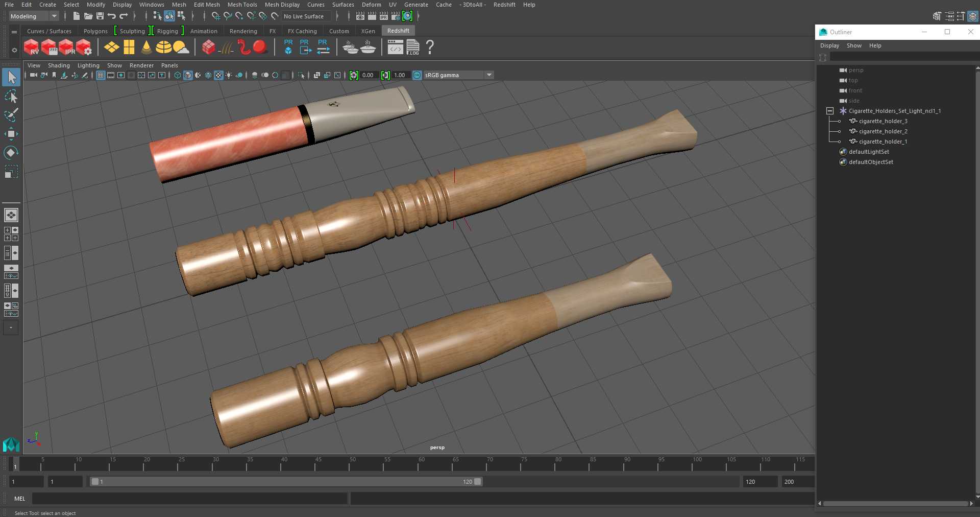Create Redshift spot light cone icon
The image size is (980, 517).
coord(146,48)
